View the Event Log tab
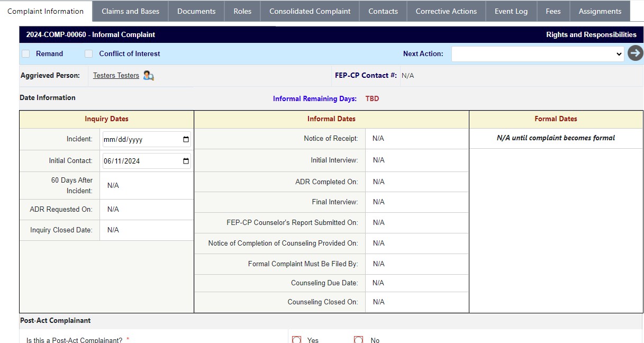Image resolution: width=644 pixels, height=343 pixels. (x=511, y=11)
